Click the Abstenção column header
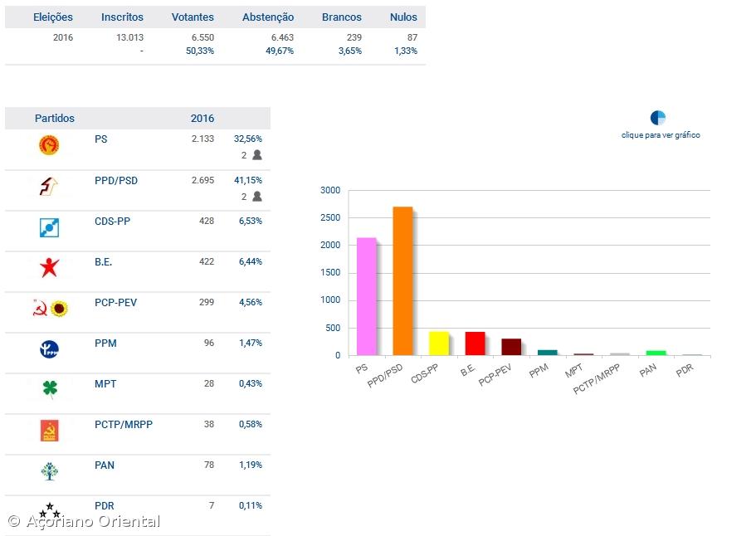Viewport: 756px width, 536px height. [x=268, y=17]
